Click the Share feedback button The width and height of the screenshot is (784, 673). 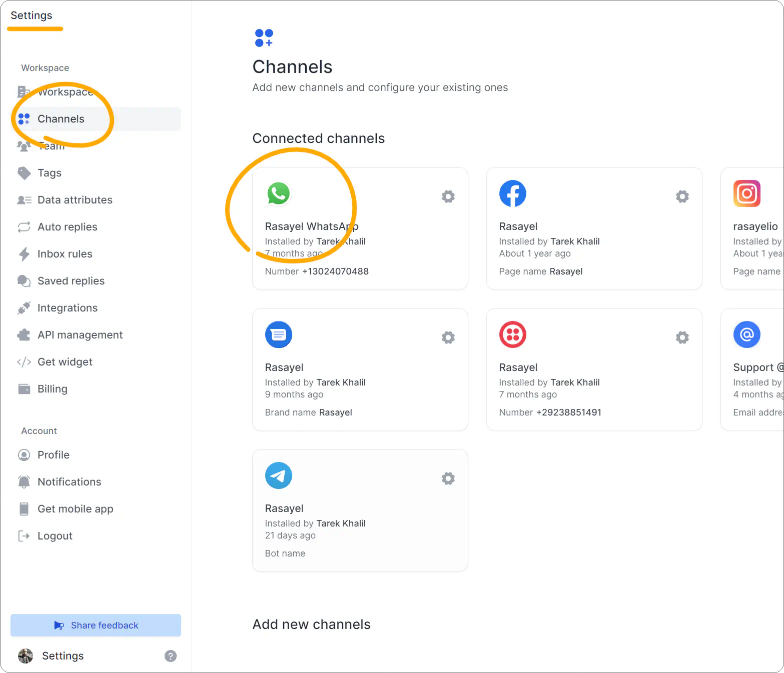(96, 625)
